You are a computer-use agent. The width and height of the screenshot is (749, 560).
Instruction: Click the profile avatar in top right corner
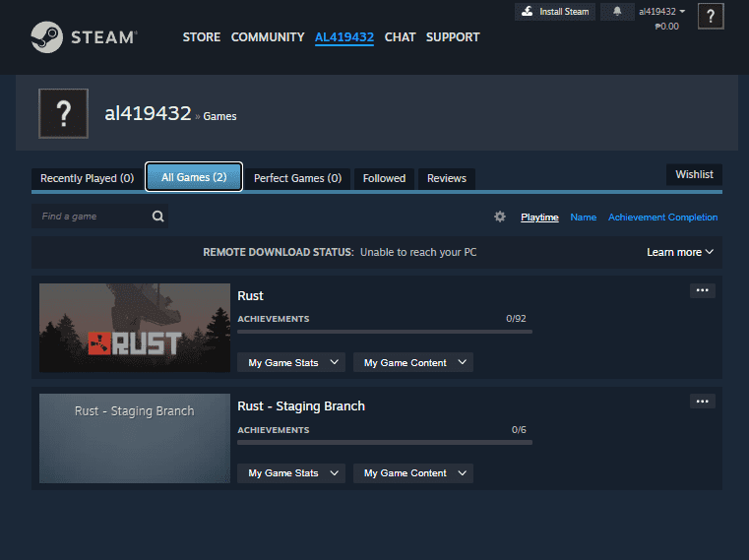pos(711,16)
